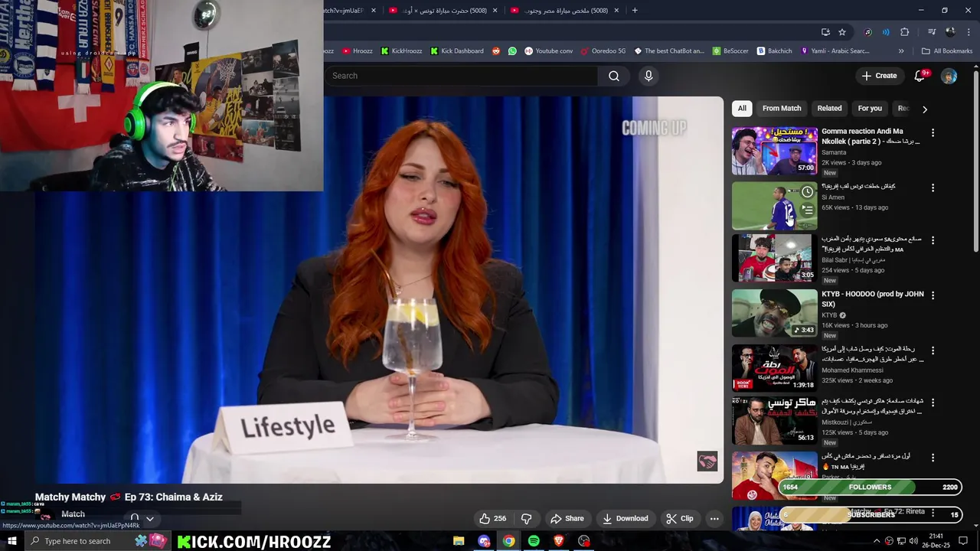The height and width of the screenshot is (551, 980).
Task: Open Gomma reaction video thumbnail
Action: (774, 151)
